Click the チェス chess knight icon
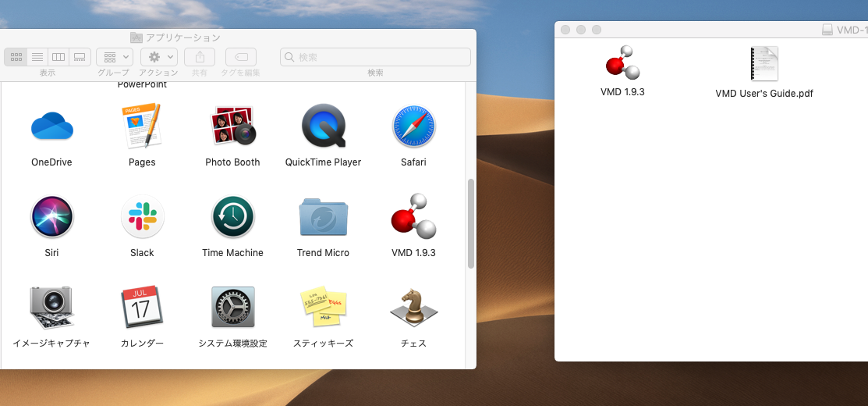Screen dimensions: 868x406 (413, 307)
